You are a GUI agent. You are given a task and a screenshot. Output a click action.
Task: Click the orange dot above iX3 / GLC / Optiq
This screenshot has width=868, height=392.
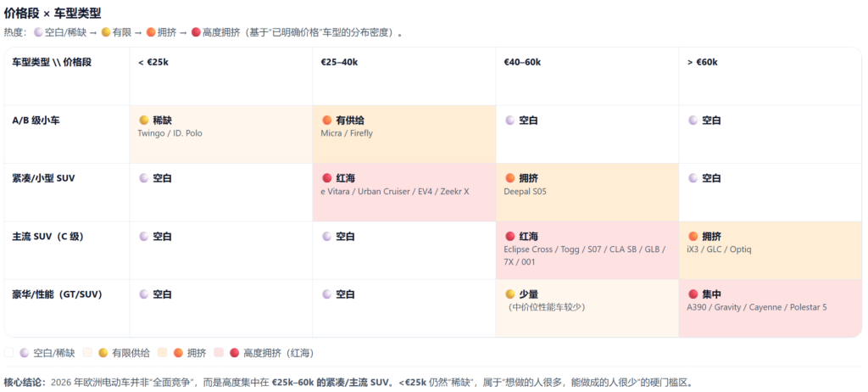693,236
